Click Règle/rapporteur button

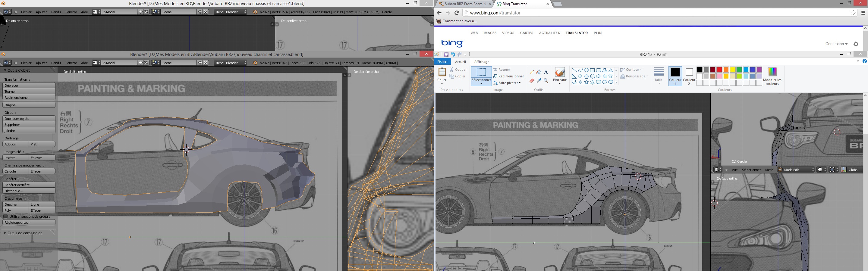(x=29, y=223)
